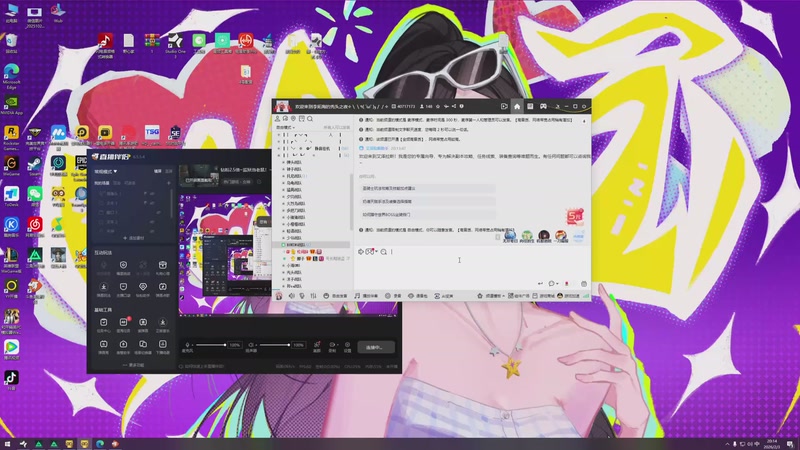Open the 设置 gear in 直播伴侣 bottom bar

[347, 347]
